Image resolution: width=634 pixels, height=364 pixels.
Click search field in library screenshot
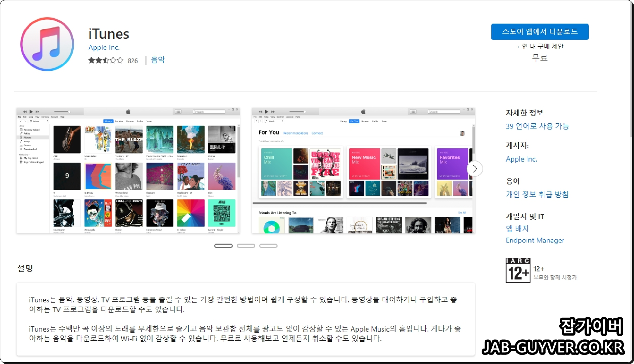pos(209,112)
